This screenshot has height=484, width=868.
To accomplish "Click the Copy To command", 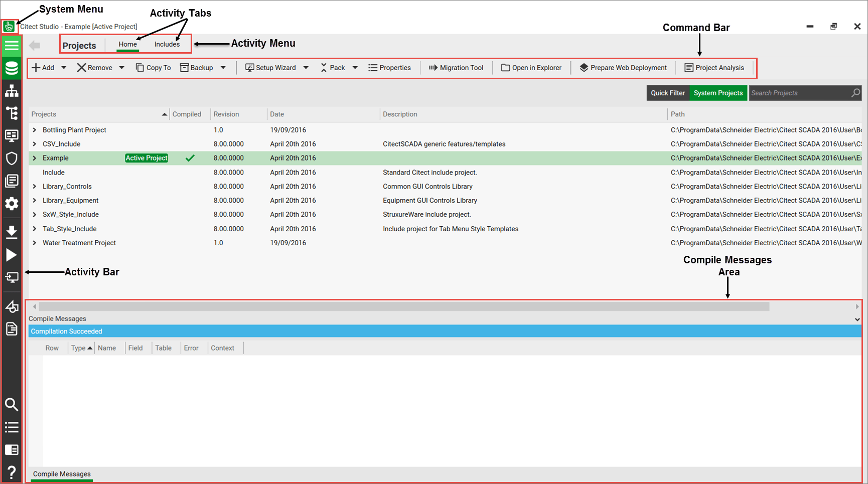I will 154,68.
